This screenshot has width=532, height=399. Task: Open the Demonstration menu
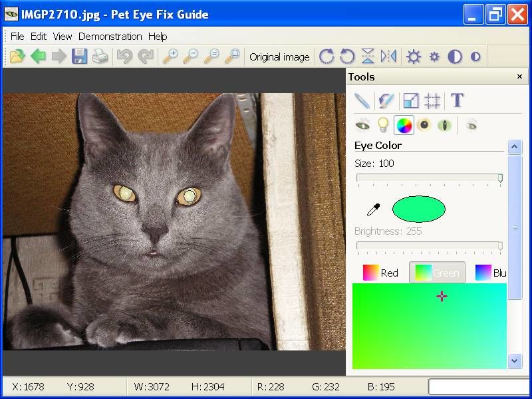tap(110, 36)
